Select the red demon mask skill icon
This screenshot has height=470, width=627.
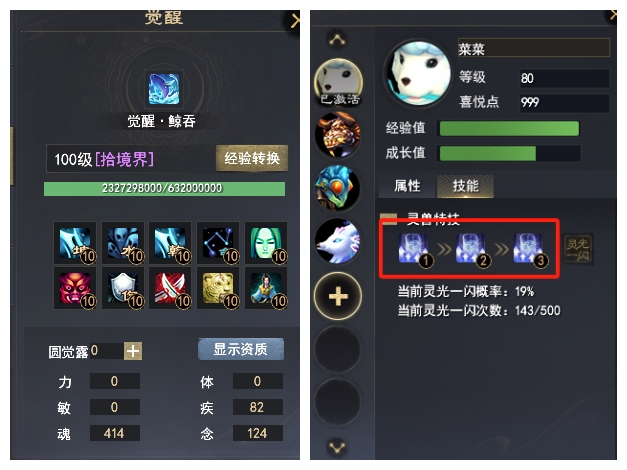point(75,288)
